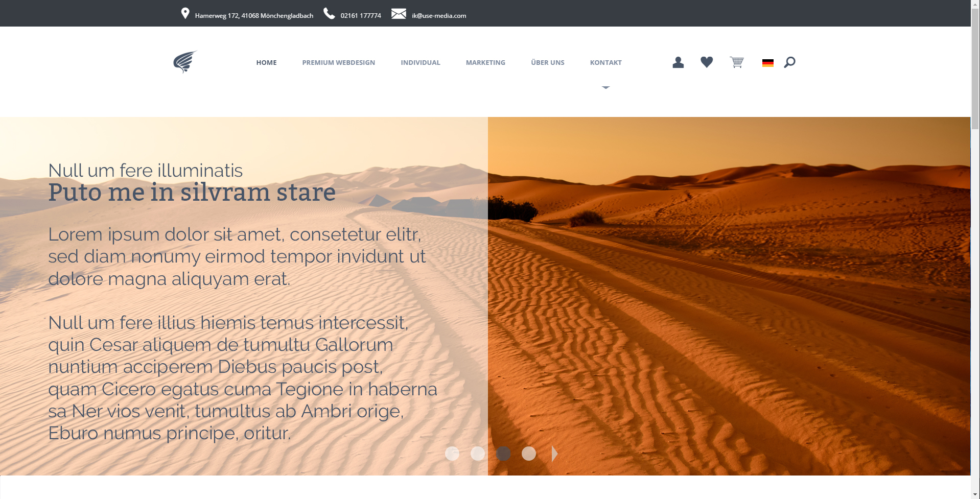
Task: Click the envelope mail icon
Action: pos(399,14)
